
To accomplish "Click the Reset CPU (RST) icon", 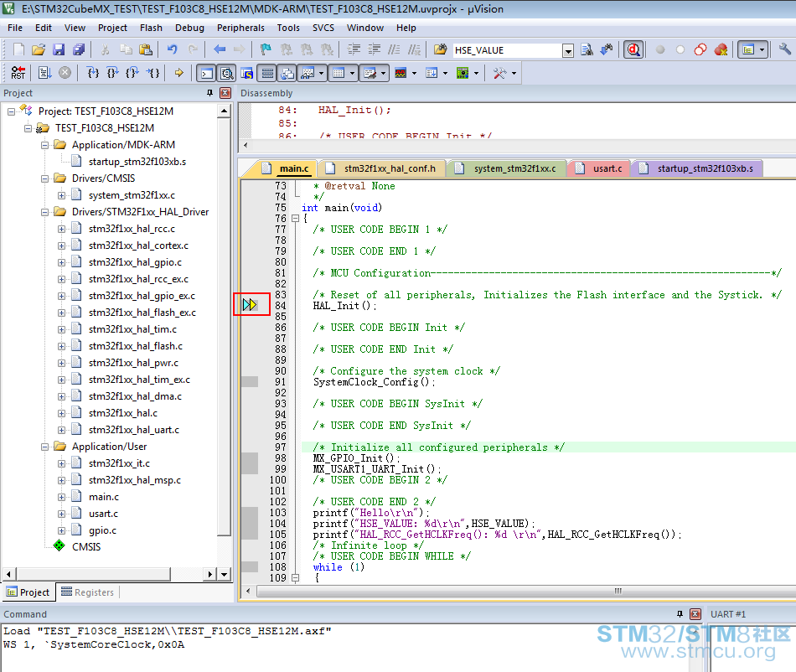I will point(18,73).
